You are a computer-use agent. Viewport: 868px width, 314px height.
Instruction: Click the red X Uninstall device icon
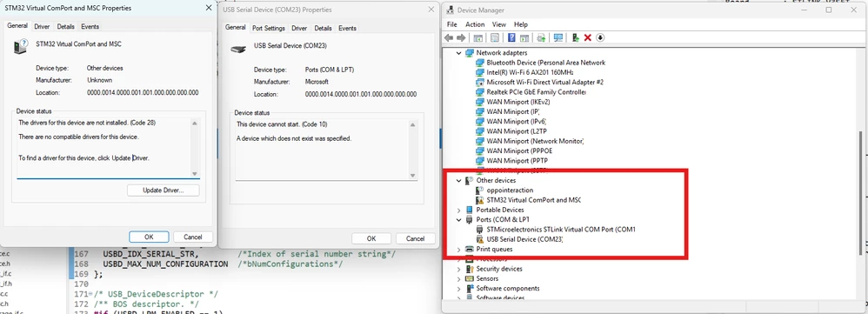coord(588,37)
